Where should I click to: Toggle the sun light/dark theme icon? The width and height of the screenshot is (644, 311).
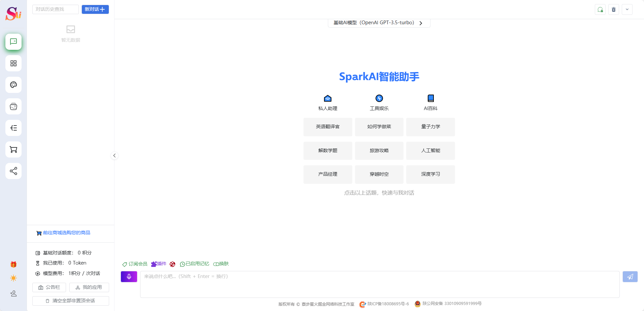[13, 278]
